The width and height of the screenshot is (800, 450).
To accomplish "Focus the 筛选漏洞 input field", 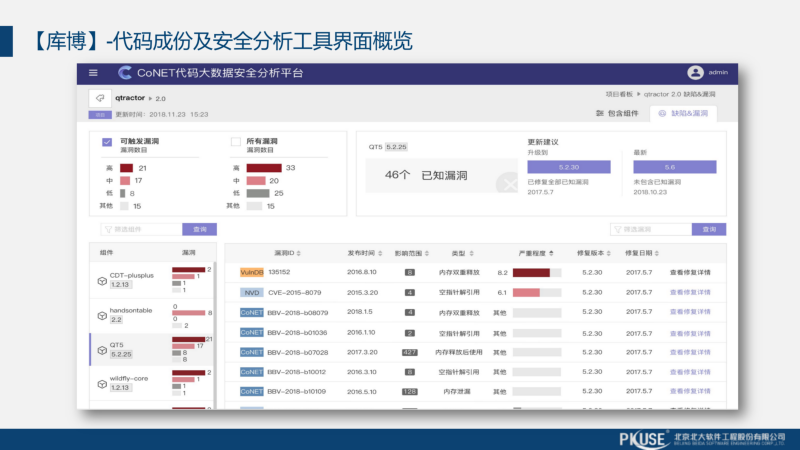I will coord(651,230).
